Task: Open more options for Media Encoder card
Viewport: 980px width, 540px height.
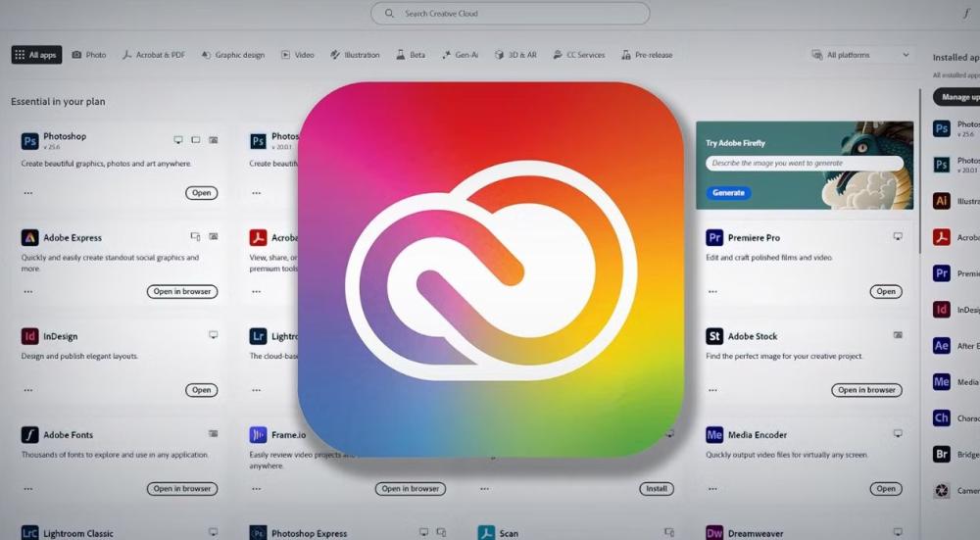Action: click(x=712, y=489)
